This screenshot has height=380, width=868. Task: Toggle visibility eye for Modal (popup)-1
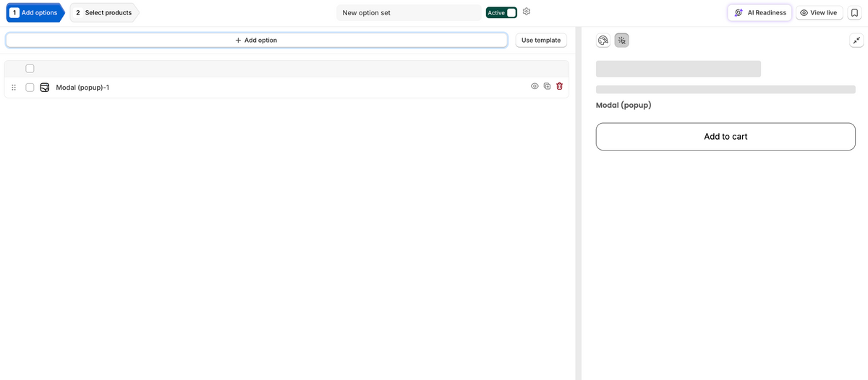[535, 86]
